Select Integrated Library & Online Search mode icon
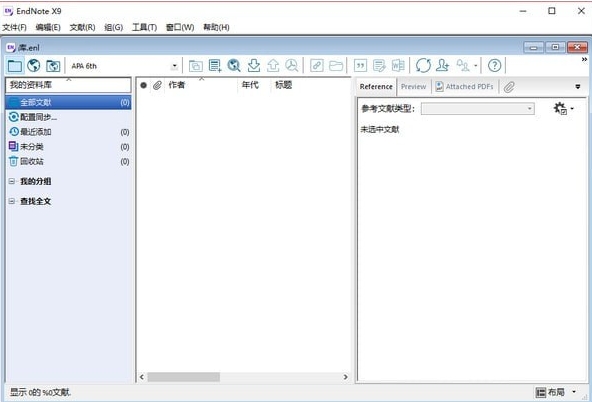 tap(53, 66)
